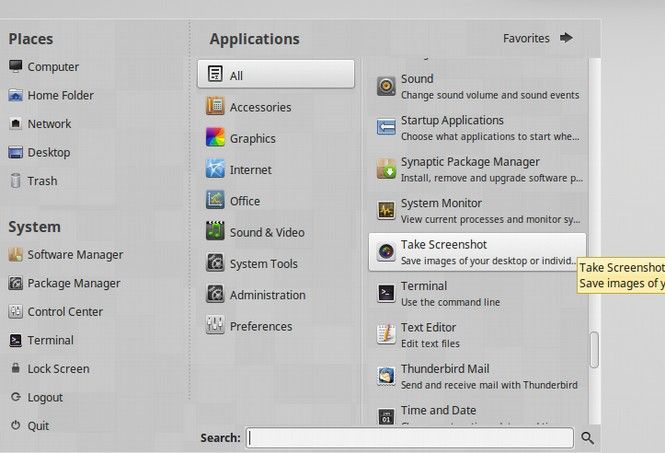This screenshot has width=665, height=453.
Task: Select the All applications category
Action: (x=276, y=74)
